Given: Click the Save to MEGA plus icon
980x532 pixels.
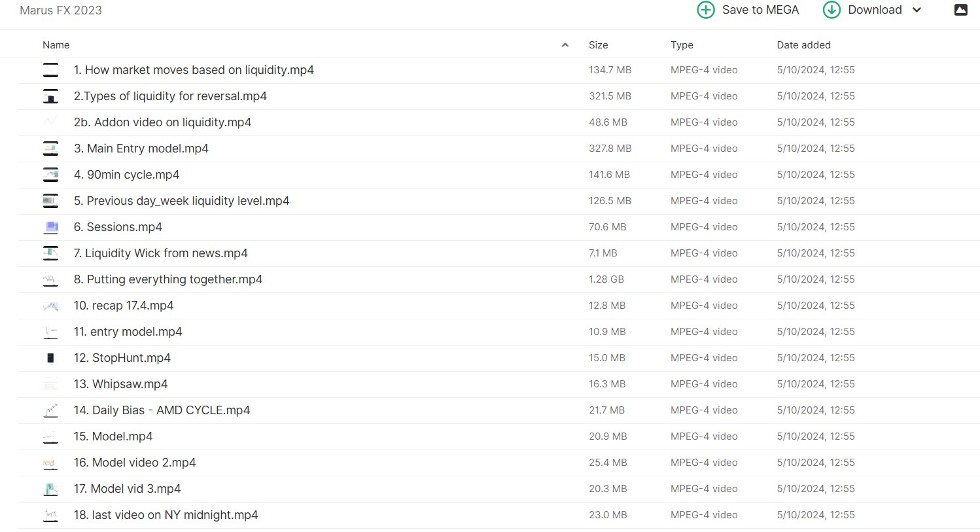Looking at the screenshot, I should pyautogui.click(x=706, y=10).
